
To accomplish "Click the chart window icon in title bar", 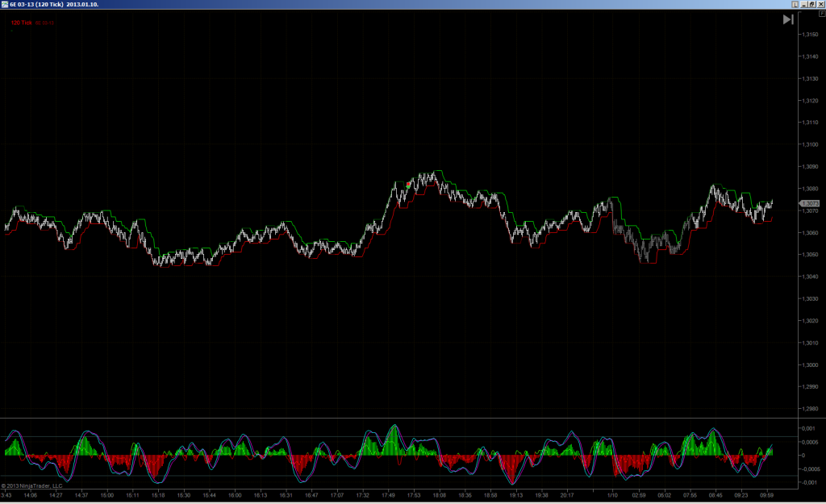I will tap(5, 4).
